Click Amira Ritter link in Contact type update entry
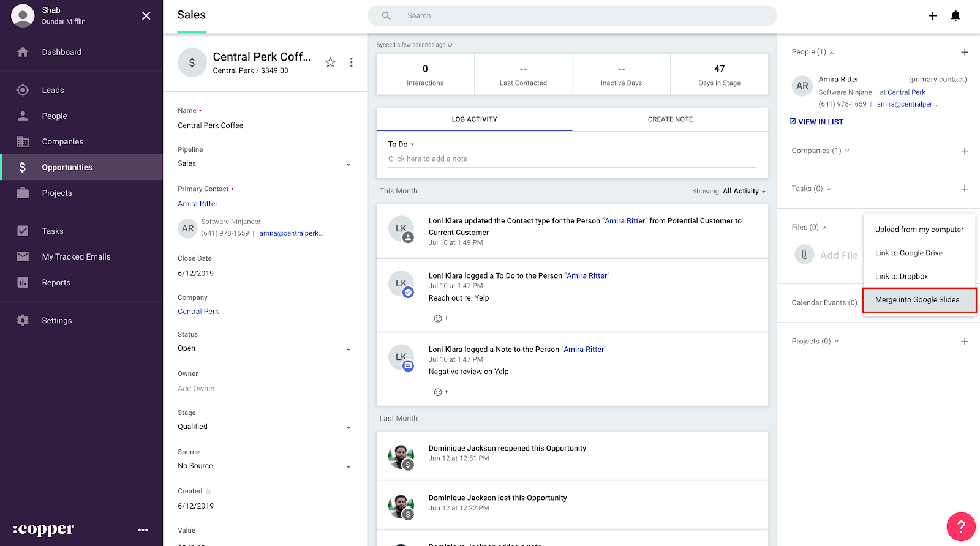980x546 pixels. 625,221
